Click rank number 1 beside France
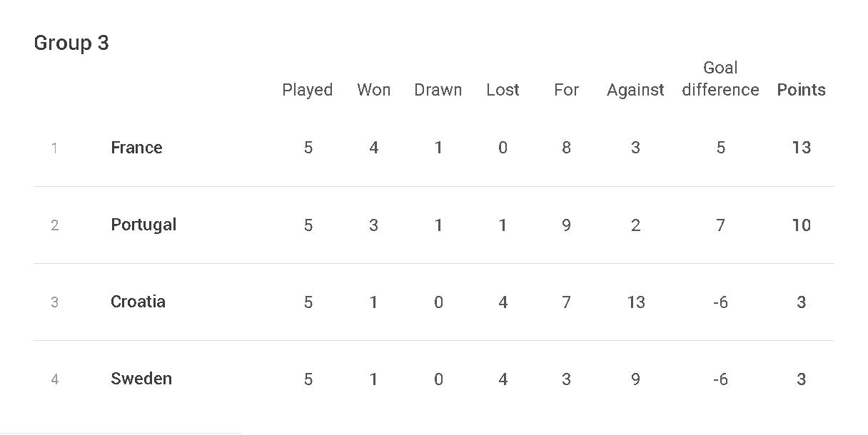Screen dimensions: 868x435 tap(54, 148)
